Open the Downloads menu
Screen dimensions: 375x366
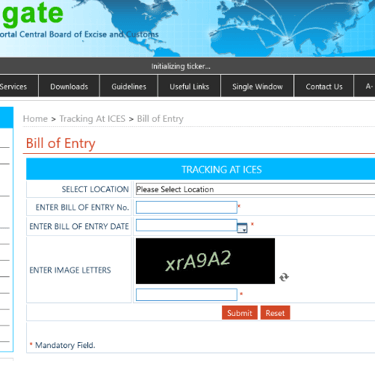tap(69, 86)
